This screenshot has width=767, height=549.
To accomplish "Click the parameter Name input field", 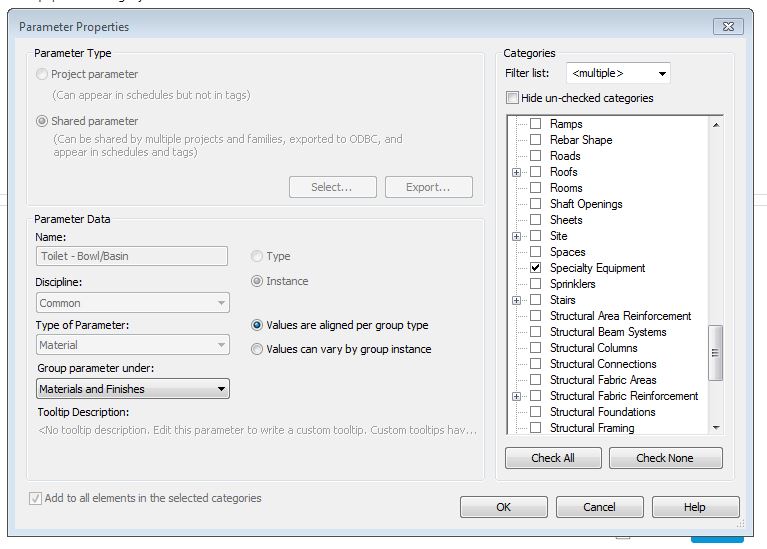I will pos(132,256).
